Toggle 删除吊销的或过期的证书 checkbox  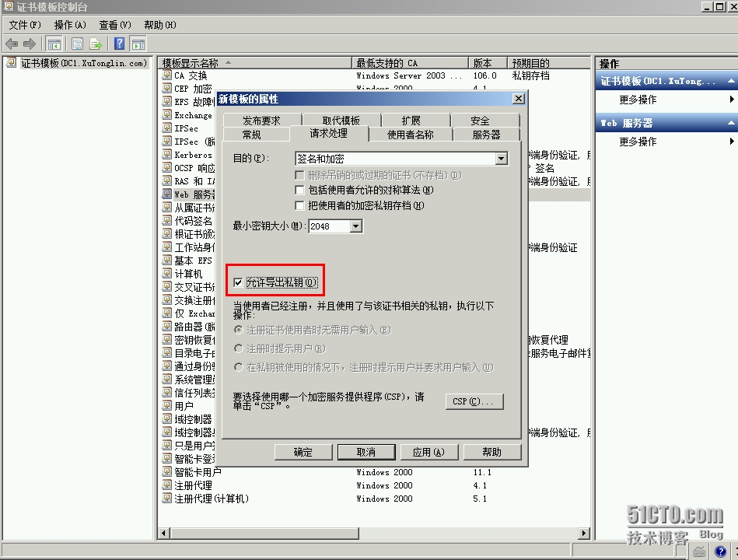point(299,175)
